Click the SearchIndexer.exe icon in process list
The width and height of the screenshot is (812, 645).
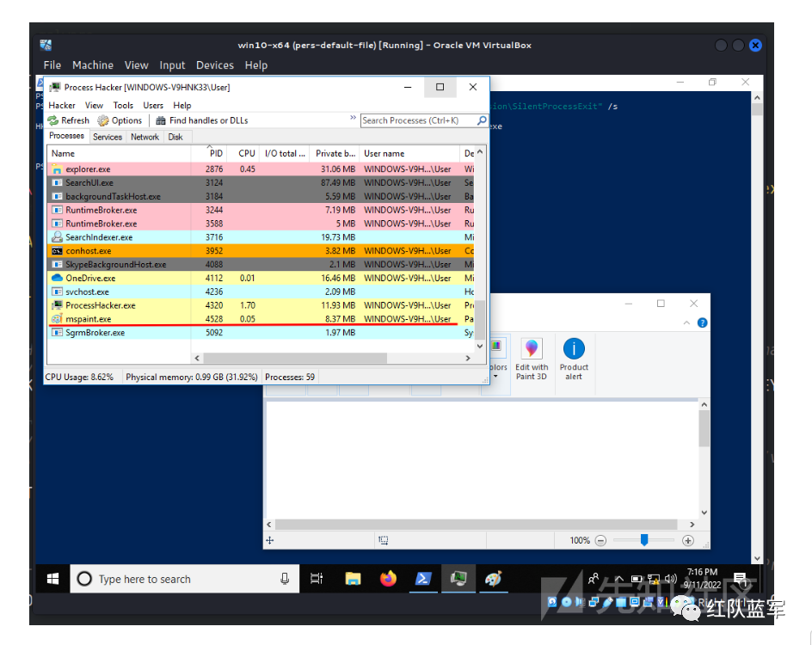pos(57,237)
